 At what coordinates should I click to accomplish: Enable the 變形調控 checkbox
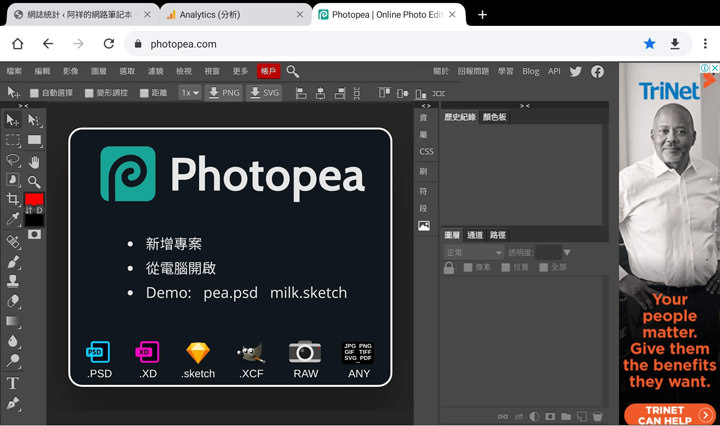tap(89, 93)
